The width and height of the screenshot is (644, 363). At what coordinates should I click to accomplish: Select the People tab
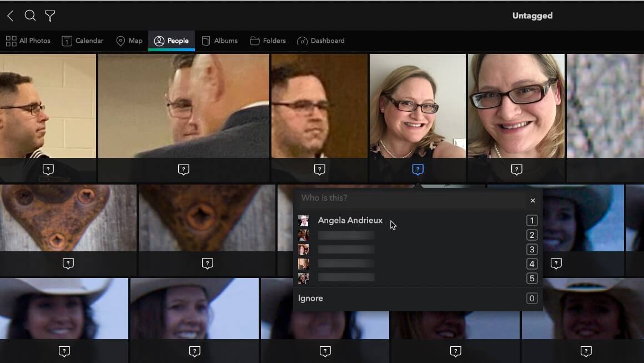click(172, 41)
